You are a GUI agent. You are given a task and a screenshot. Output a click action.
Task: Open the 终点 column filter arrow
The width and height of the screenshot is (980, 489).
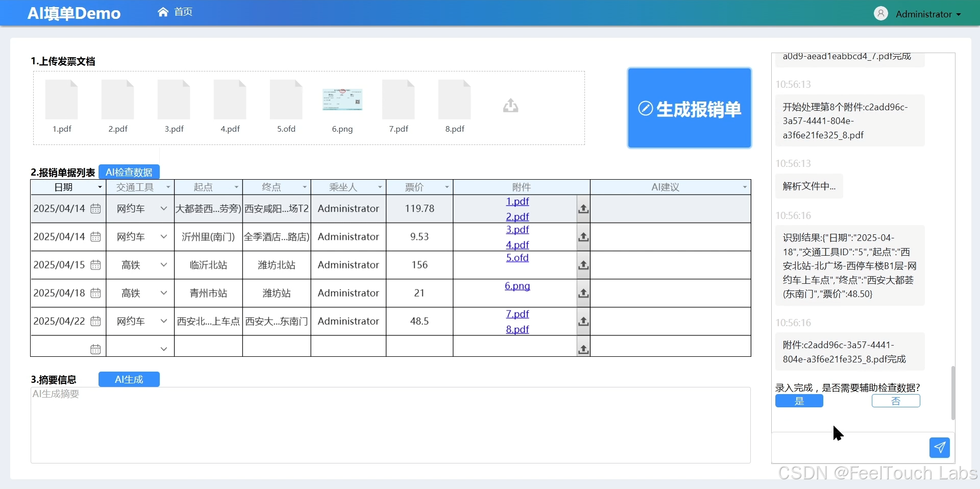[305, 187]
